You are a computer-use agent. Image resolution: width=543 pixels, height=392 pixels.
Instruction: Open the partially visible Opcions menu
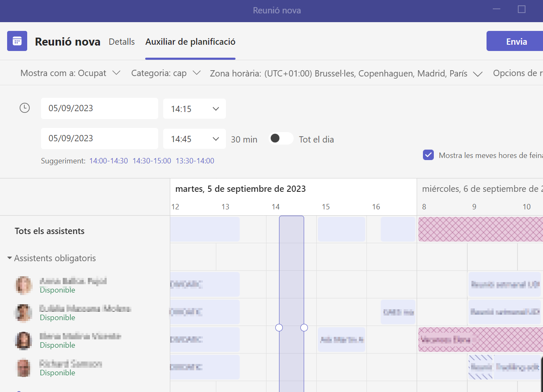point(518,73)
